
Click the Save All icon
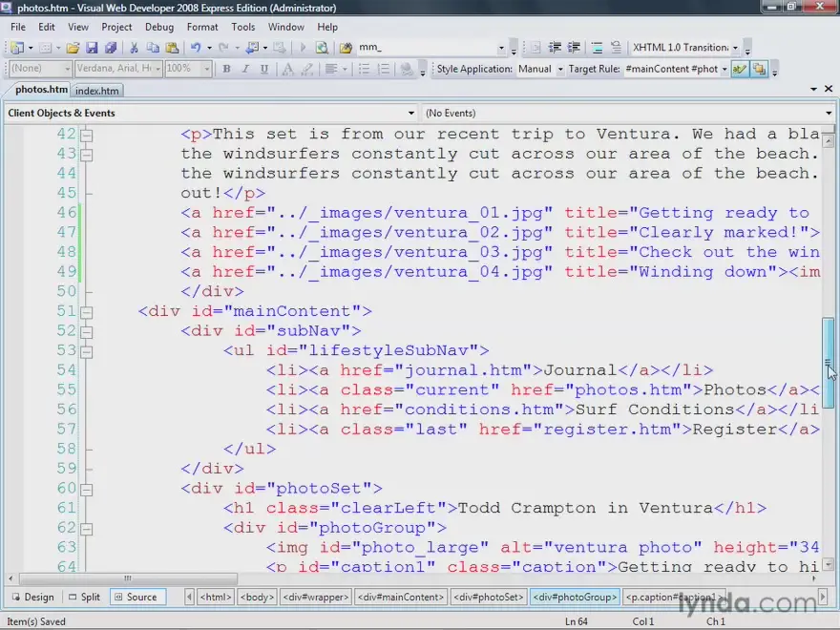click(x=111, y=48)
